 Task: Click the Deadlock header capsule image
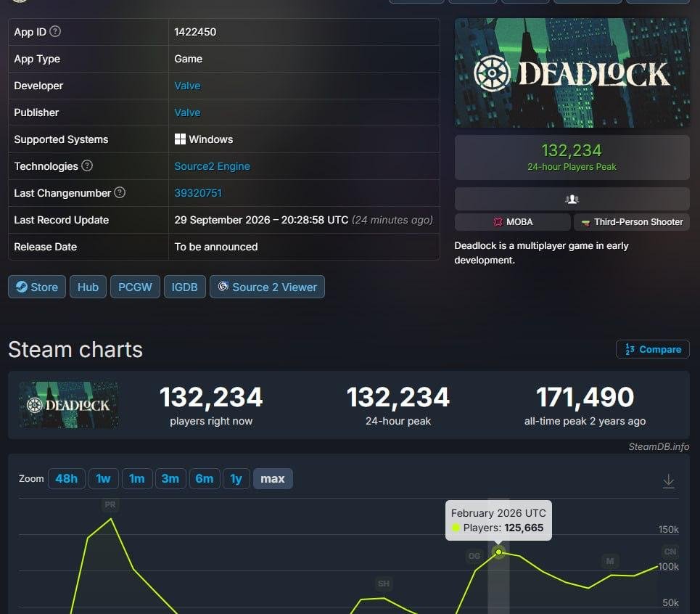click(x=572, y=73)
